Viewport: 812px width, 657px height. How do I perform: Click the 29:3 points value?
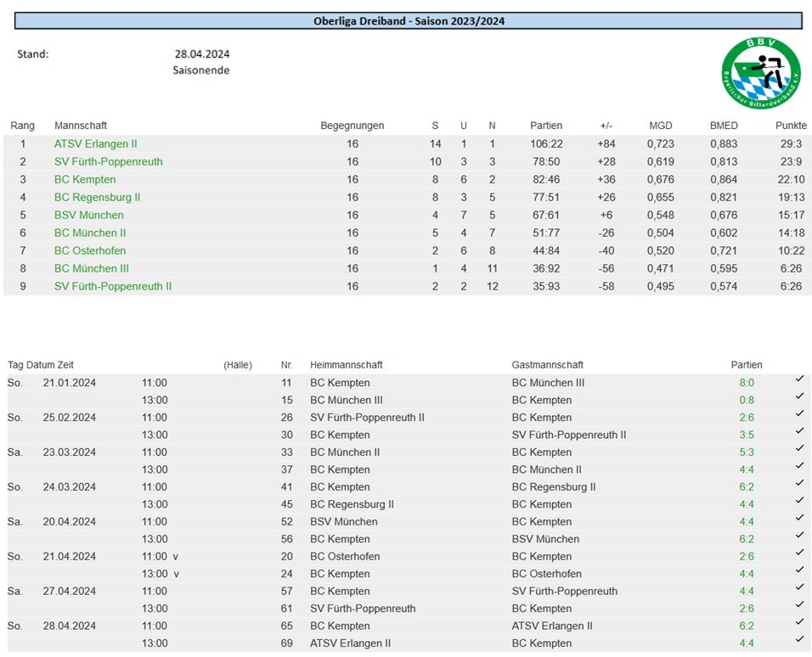click(x=791, y=144)
